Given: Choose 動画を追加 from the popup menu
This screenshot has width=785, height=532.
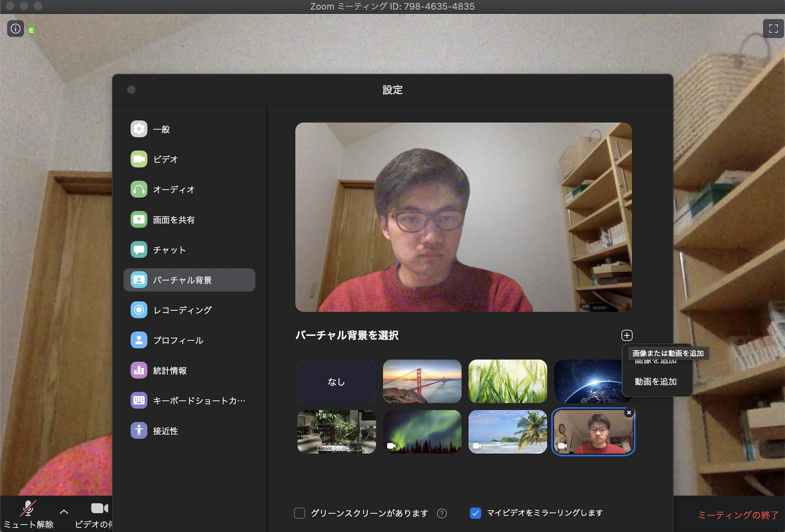Looking at the screenshot, I should pos(656,382).
